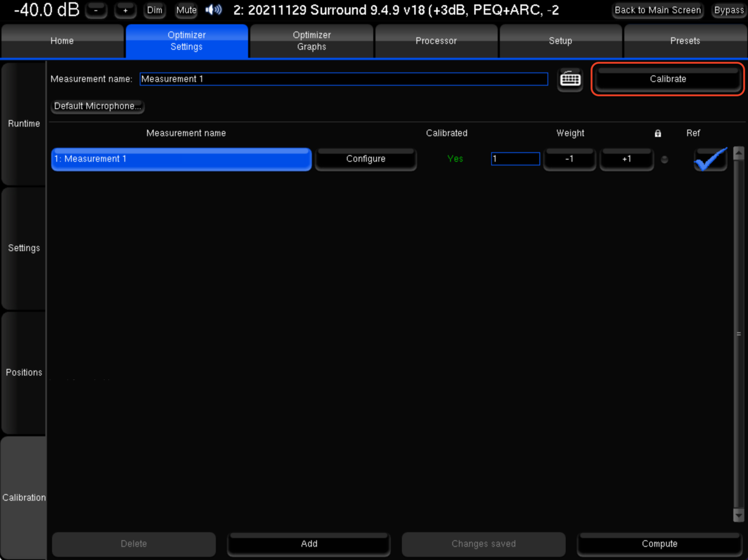This screenshot has width=748, height=560.
Task: Select the '1: Measurement 1' row
Action: point(181,159)
